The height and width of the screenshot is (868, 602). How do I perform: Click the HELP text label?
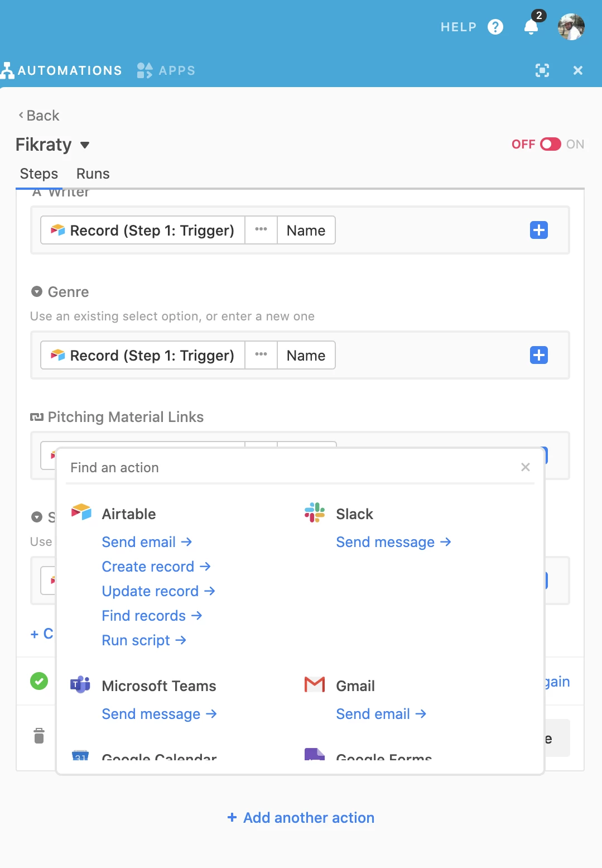(459, 27)
